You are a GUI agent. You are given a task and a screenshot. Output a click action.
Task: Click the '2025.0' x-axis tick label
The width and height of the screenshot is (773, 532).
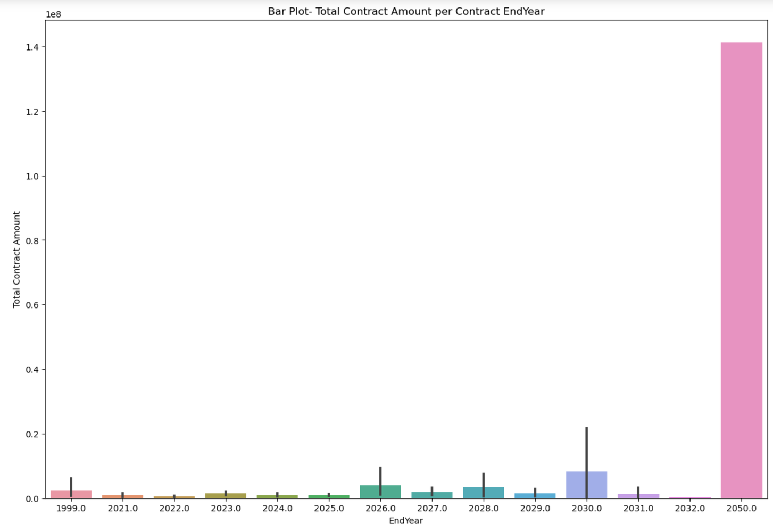[329, 509]
